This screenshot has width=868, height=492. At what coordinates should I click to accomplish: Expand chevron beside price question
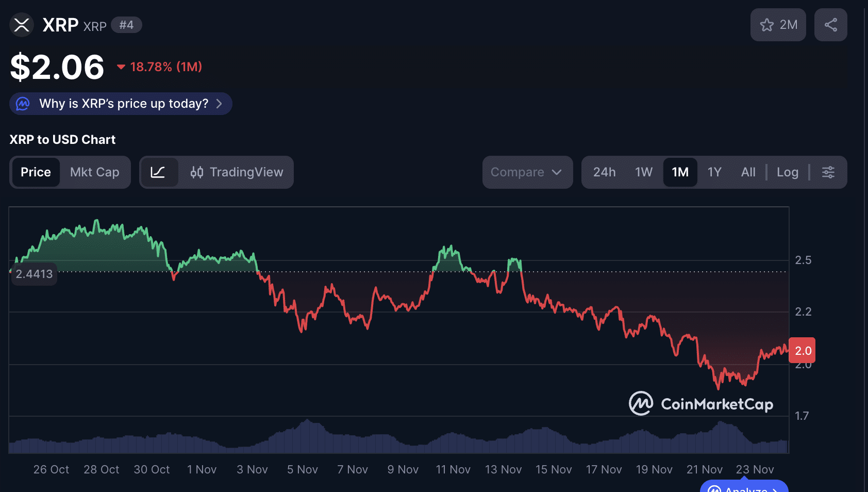point(219,104)
